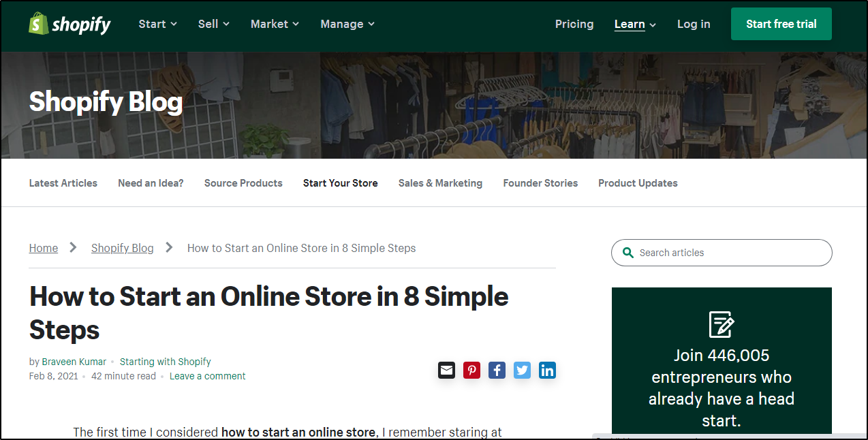This screenshot has height=440, width=868.
Task: Focus the Search articles field
Action: pyautogui.click(x=729, y=253)
